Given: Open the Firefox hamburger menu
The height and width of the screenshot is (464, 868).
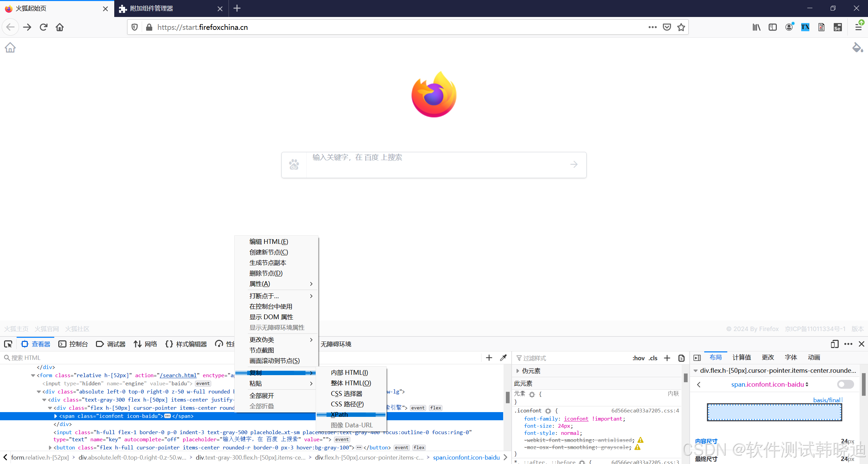Looking at the screenshot, I should tap(859, 27).
